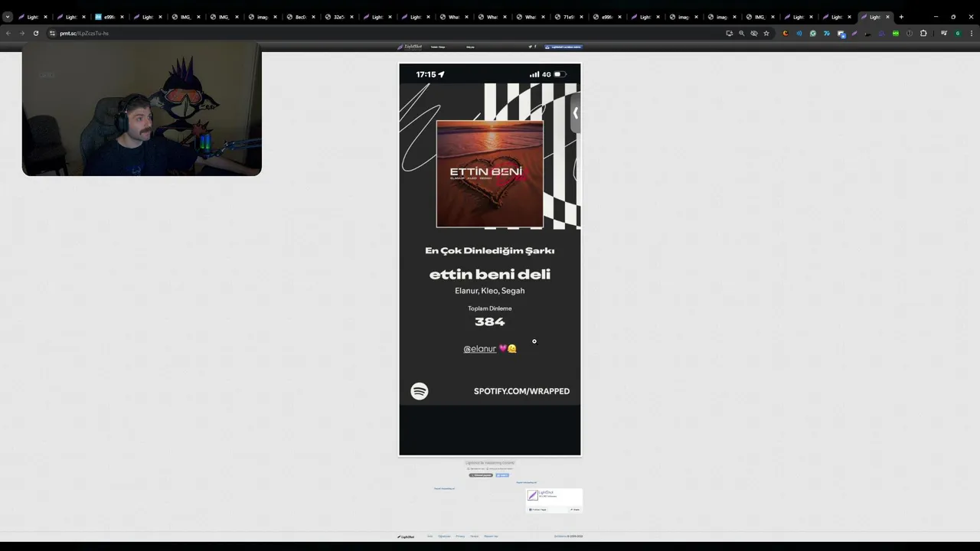Open the tab search dropdown arrow
The width and height of the screenshot is (980, 551).
[8, 17]
